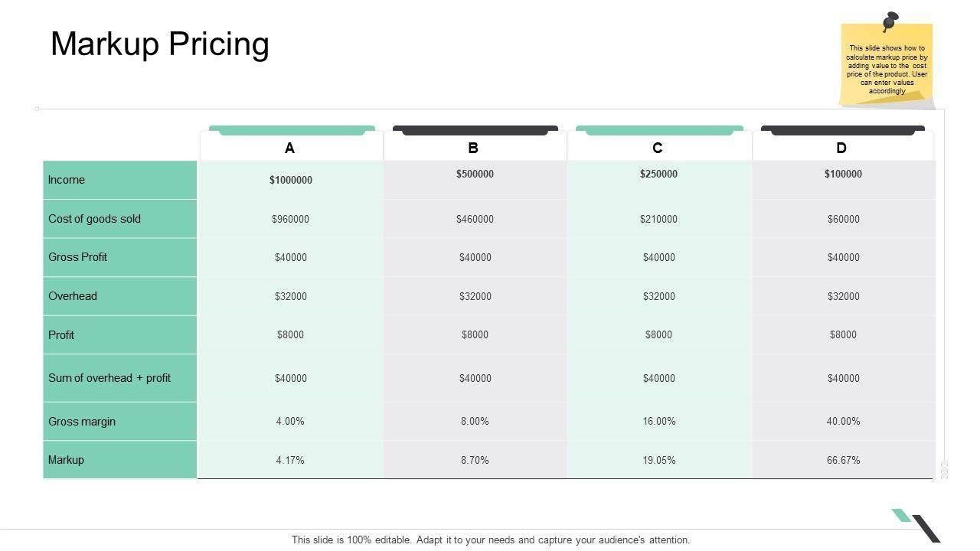Select the Markup Pricing title
Image resolution: width=980 pixels, height=551 pixels.
click(x=160, y=44)
